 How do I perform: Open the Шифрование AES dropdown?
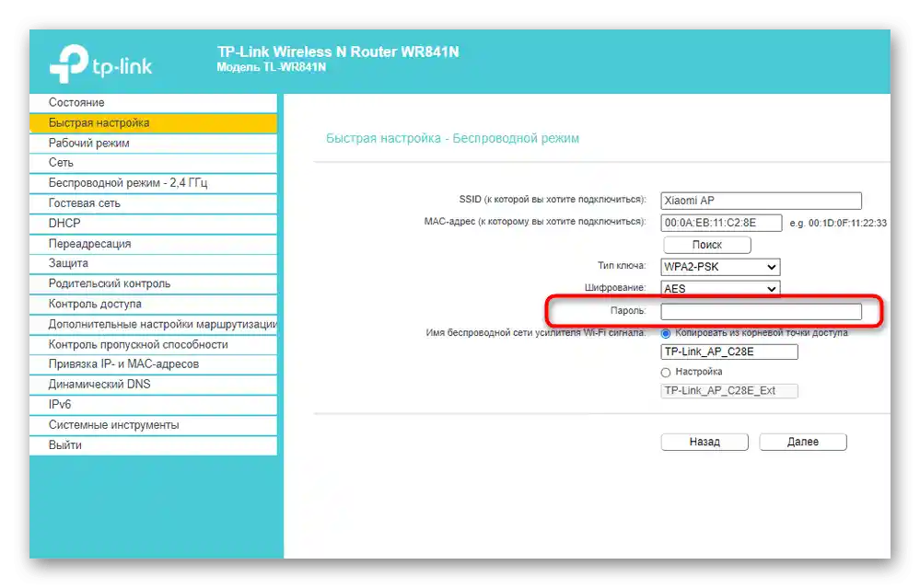720,289
